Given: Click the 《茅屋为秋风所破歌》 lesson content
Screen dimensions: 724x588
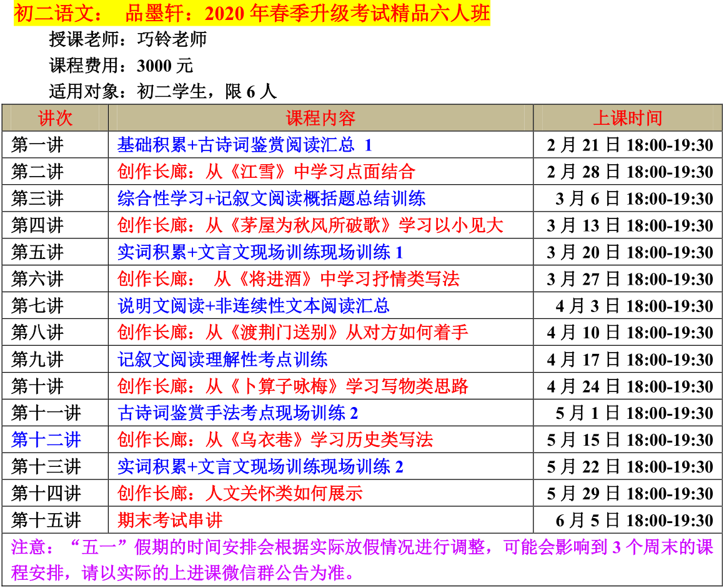Looking at the screenshot, I should point(310,225).
